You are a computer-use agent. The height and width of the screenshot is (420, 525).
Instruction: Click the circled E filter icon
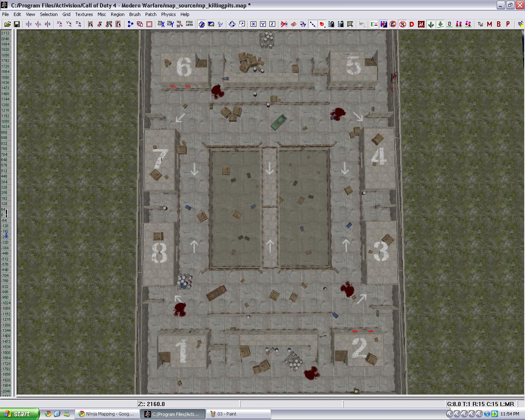point(393,24)
